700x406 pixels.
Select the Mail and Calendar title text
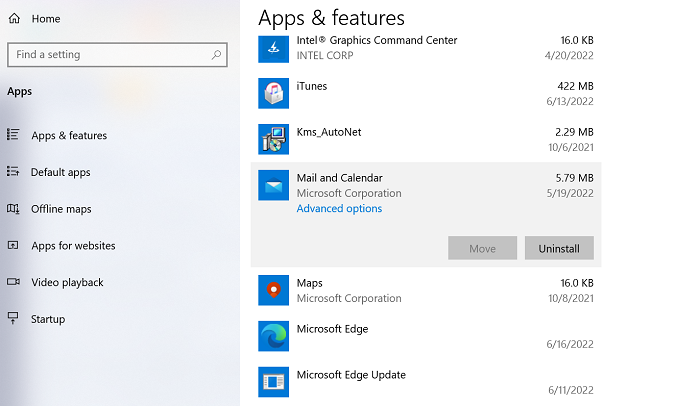click(x=340, y=178)
